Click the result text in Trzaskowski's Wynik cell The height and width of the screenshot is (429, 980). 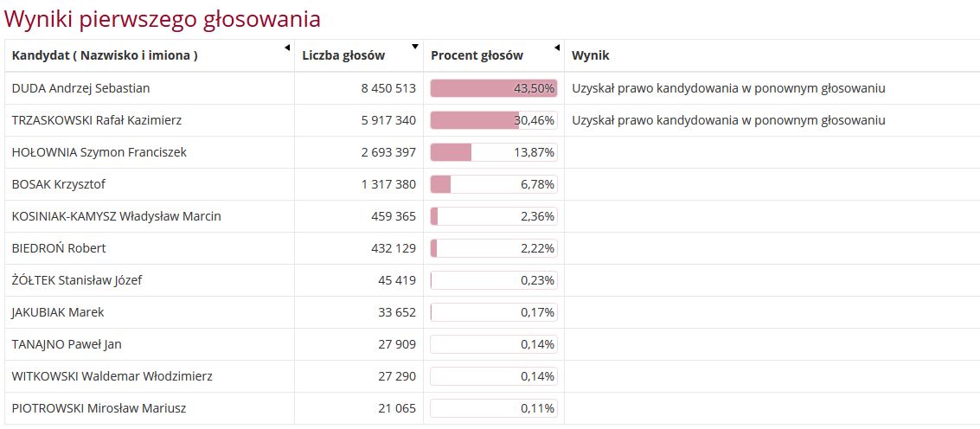click(x=728, y=120)
